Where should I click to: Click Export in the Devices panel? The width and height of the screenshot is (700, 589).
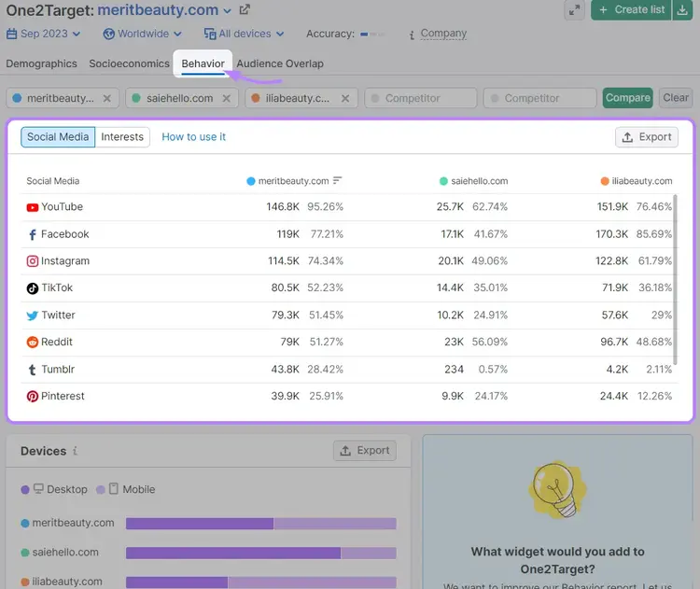[x=365, y=451]
